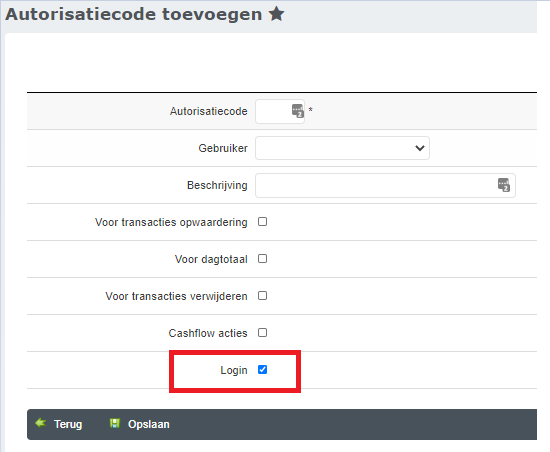
Task: Click password manager icon in Beschrijving field
Action: point(504,185)
